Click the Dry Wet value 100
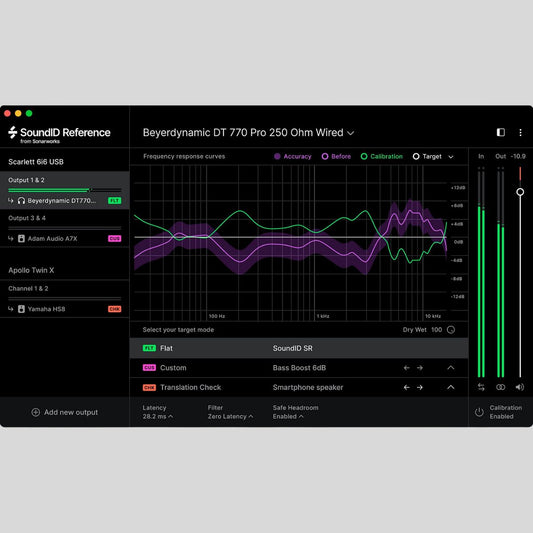This screenshot has width=533, height=533. 436,330
